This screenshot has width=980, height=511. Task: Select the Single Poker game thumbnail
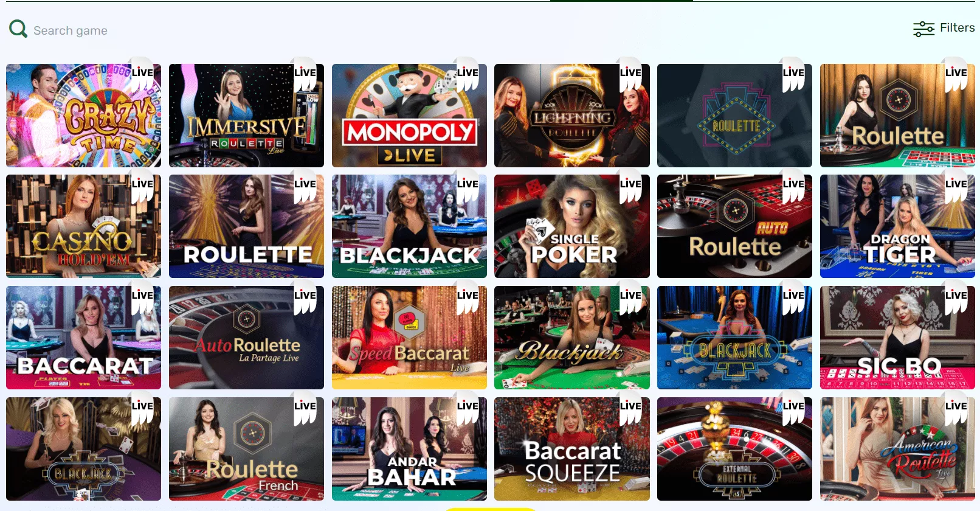coord(571,226)
